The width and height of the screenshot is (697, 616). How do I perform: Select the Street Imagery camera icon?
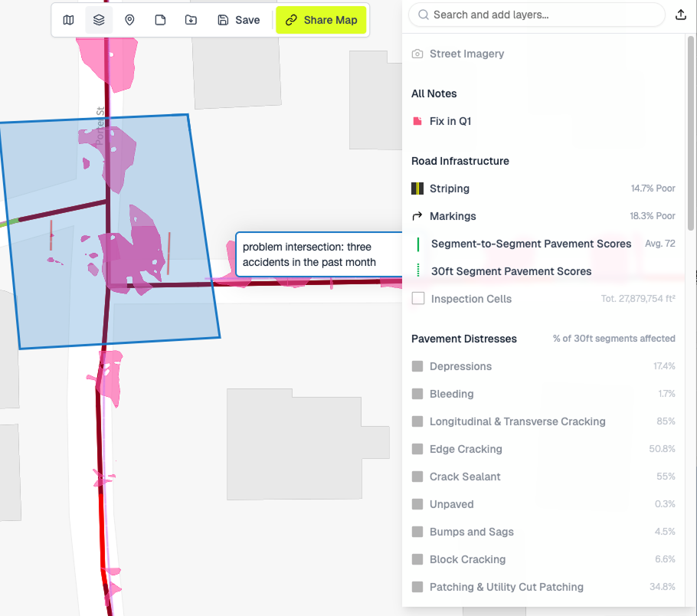tap(417, 54)
